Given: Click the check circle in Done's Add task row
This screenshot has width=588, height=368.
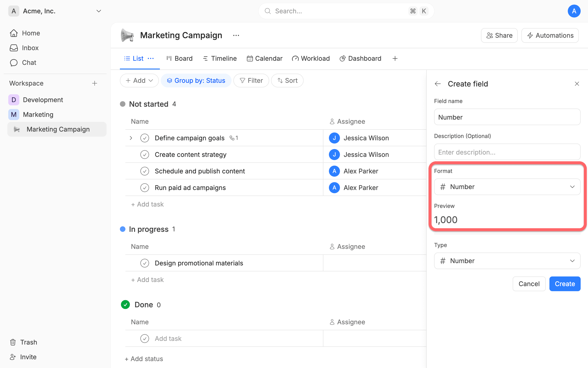Looking at the screenshot, I should pyautogui.click(x=144, y=339).
